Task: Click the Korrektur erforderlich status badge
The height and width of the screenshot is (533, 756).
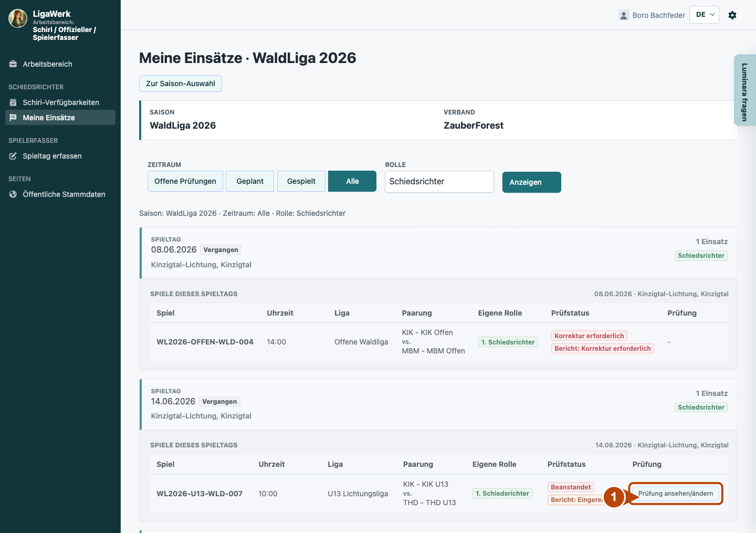Action: (589, 336)
